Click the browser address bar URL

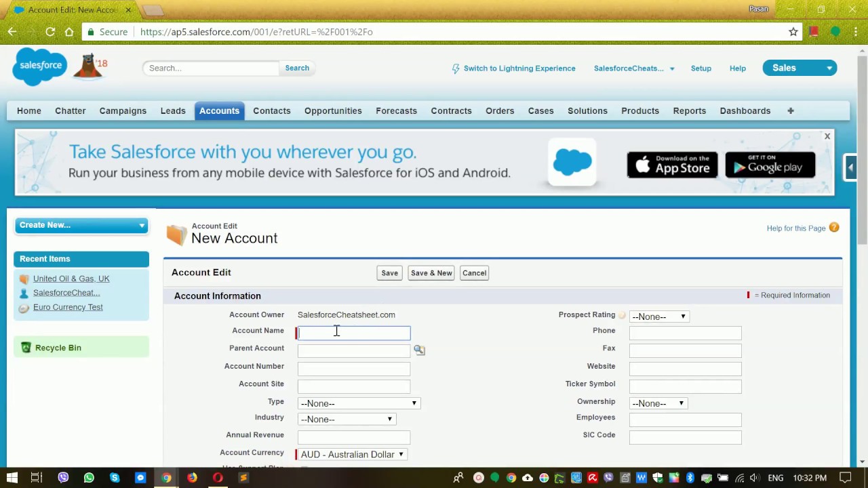pyautogui.click(x=256, y=32)
